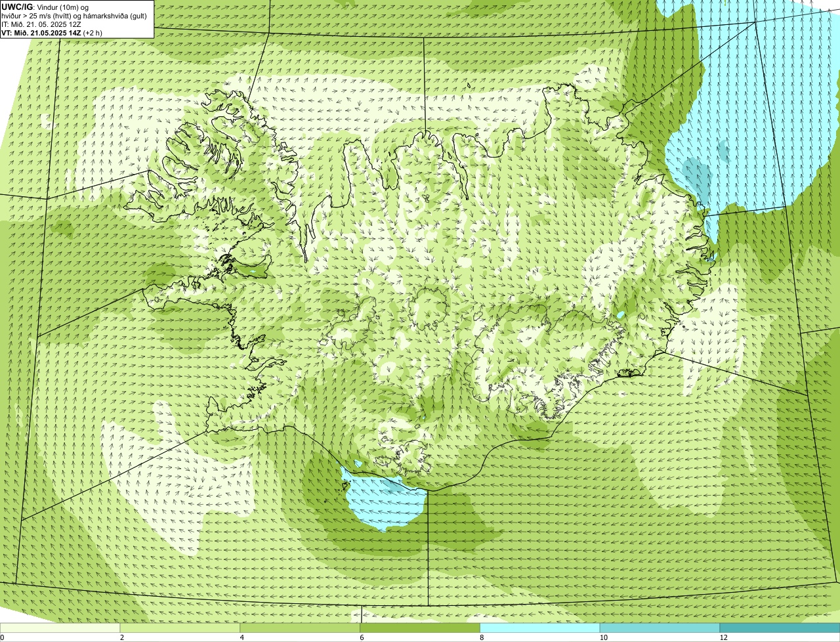Click the legend value "0"
840x642 pixels.
2,637
